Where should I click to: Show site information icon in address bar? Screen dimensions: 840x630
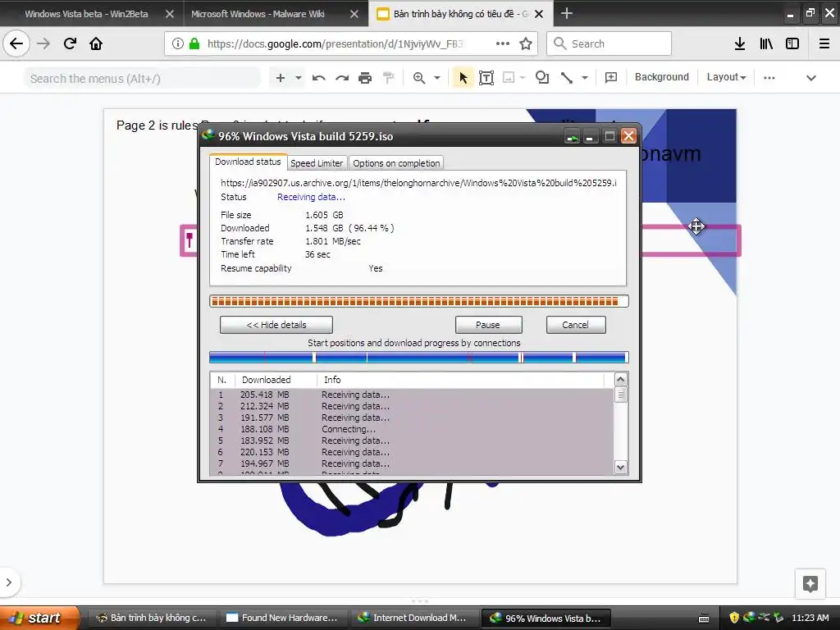click(x=178, y=43)
